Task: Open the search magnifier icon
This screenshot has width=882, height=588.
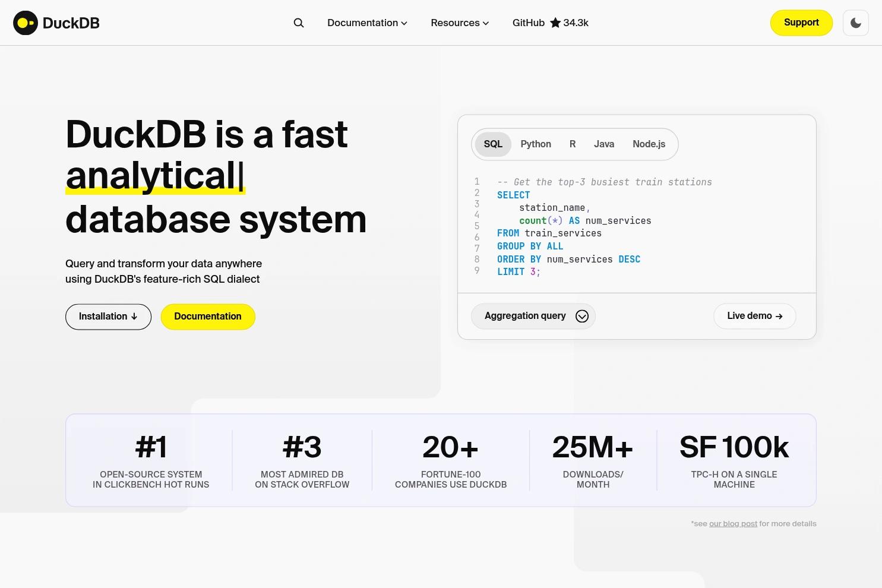Action: point(299,23)
